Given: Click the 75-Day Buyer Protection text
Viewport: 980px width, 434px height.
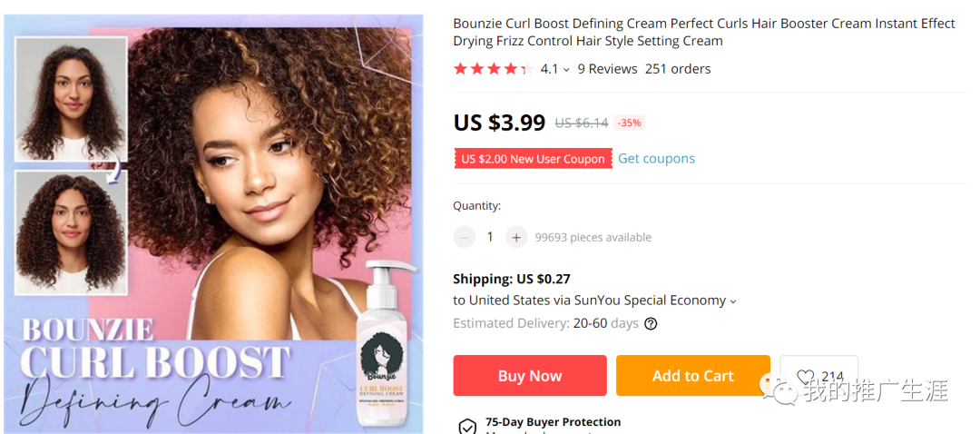Looking at the screenshot, I should click(x=553, y=422).
